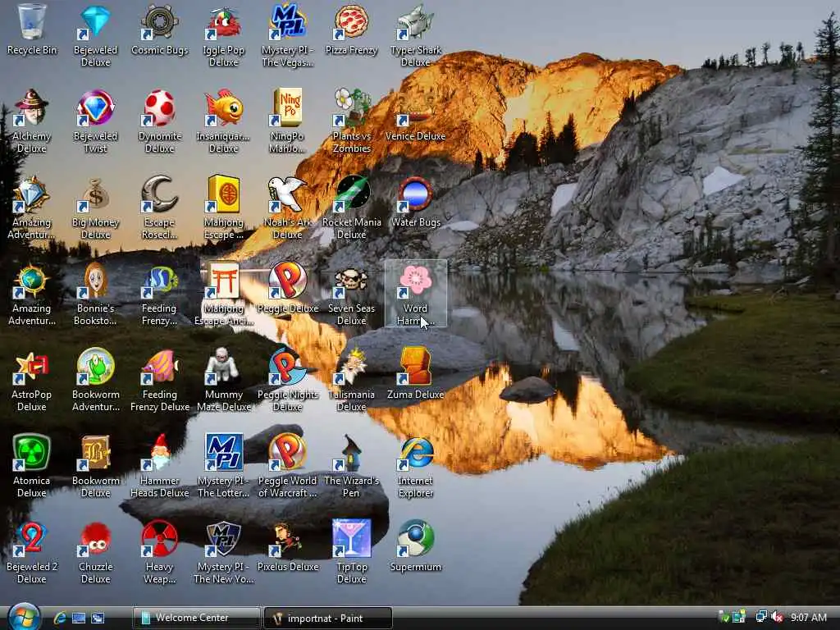The image size is (840, 630).
Task: Launch Internet Explorer from Quick Launch
Action: [60, 619]
